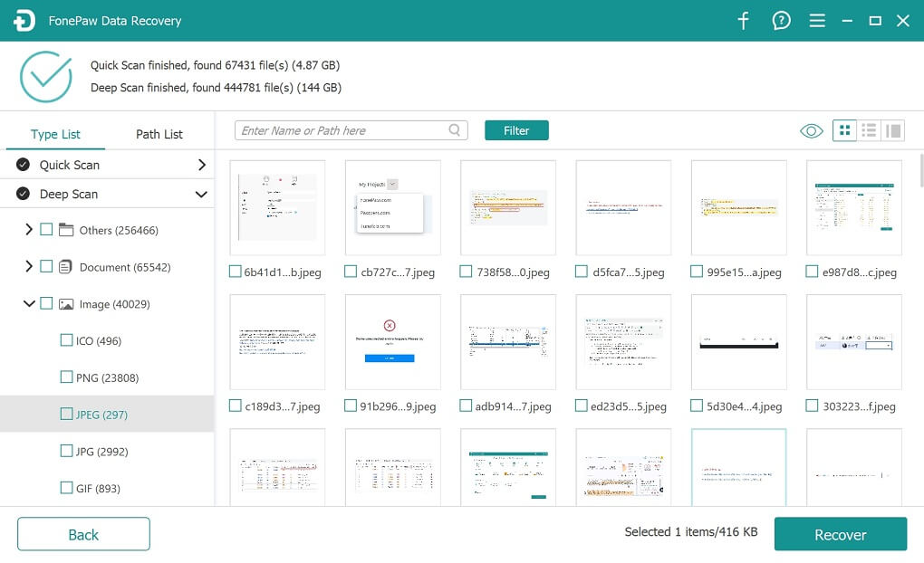Click the file list vertical scrollbar

pyautogui.click(x=920, y=169)
